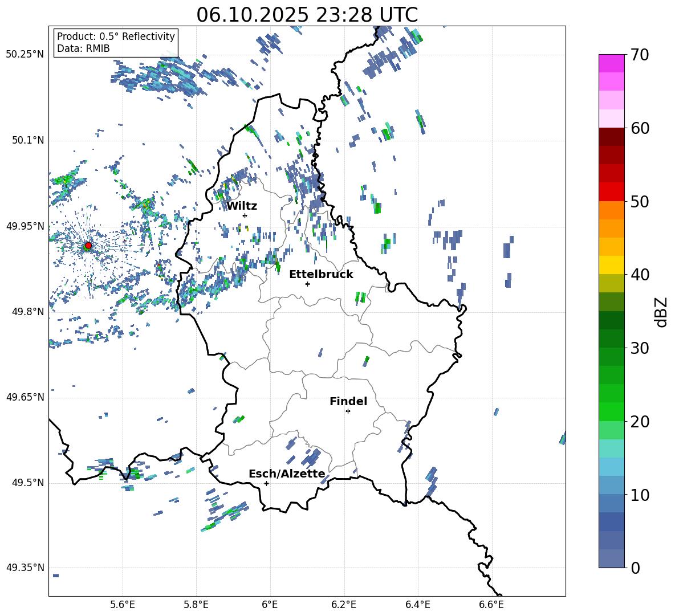Screen dimensions: 675x616
Task: Click the 6.6°E longitude label
Action: (x=491, y=605)
